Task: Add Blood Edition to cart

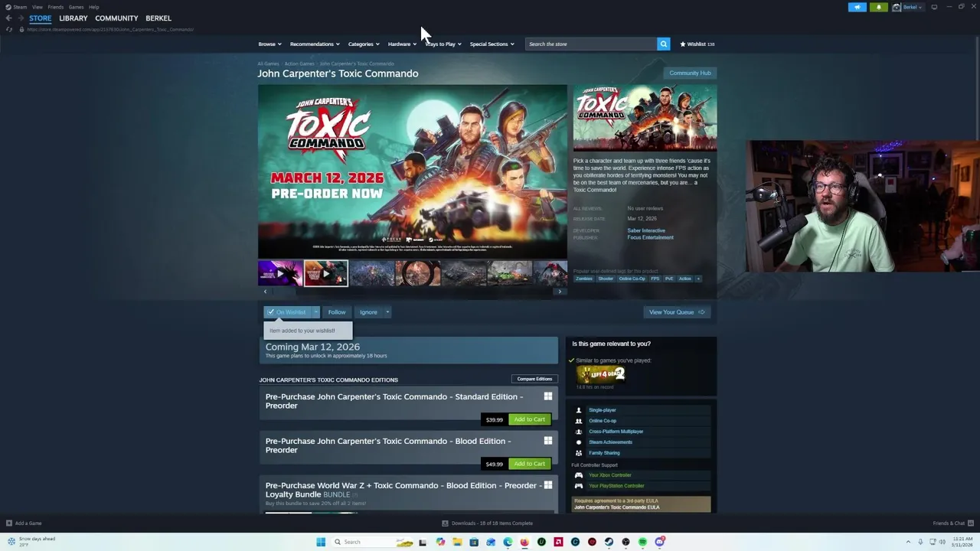Action: 529,464
